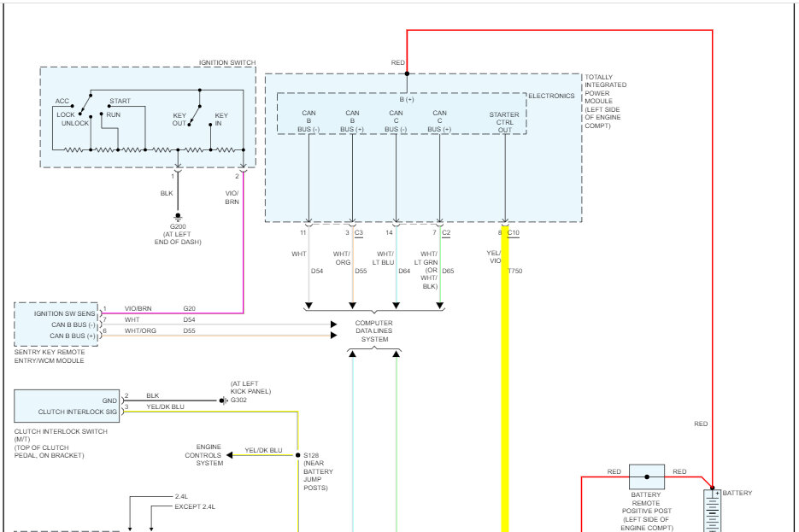Screen dimensions: 799x532
Task: Click the C2 connector label
Action: click(446, 232)
